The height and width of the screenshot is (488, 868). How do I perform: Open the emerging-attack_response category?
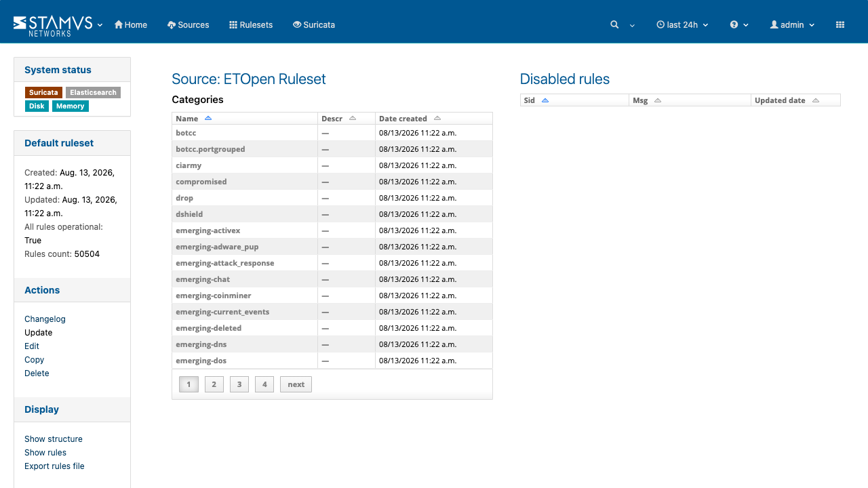[x=225, y=263]
